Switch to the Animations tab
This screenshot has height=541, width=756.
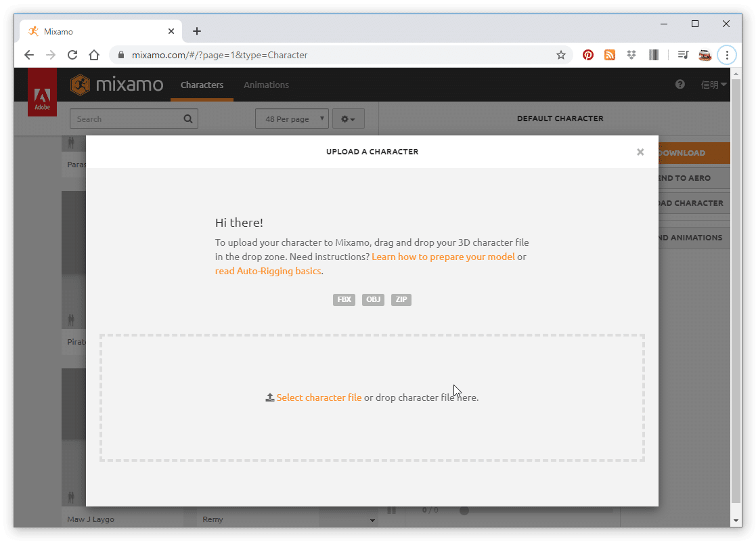tap(266, 85)
